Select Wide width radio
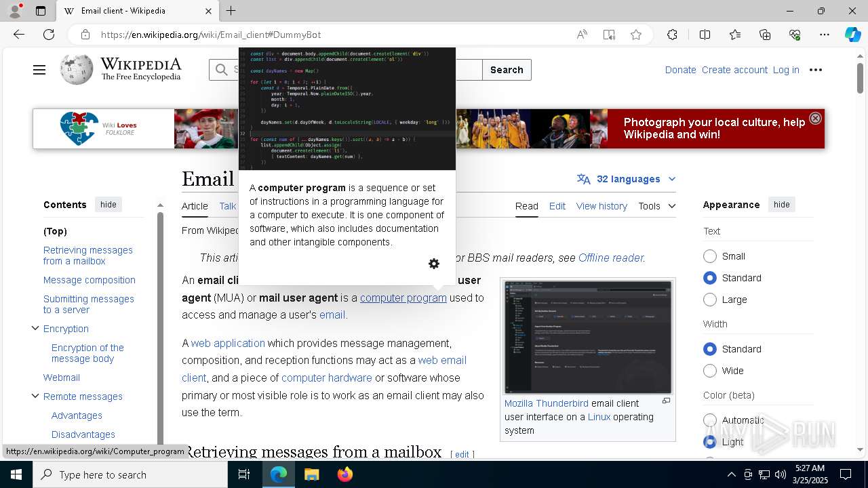The width and height of the screenshot is (868, 488). point(710,371)
